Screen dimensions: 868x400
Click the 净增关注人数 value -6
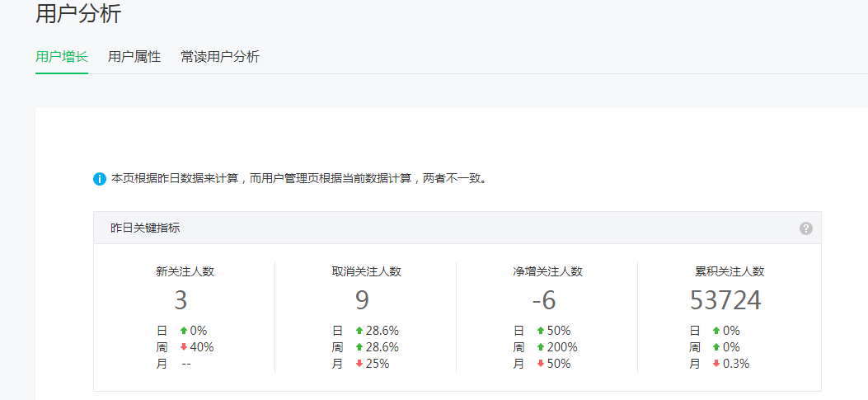coord(544,301)
